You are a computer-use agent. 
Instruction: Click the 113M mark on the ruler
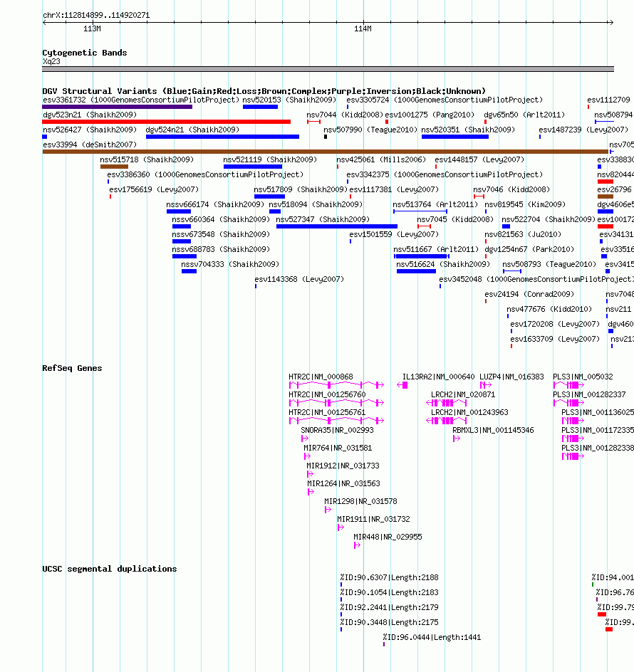(92, 28)
